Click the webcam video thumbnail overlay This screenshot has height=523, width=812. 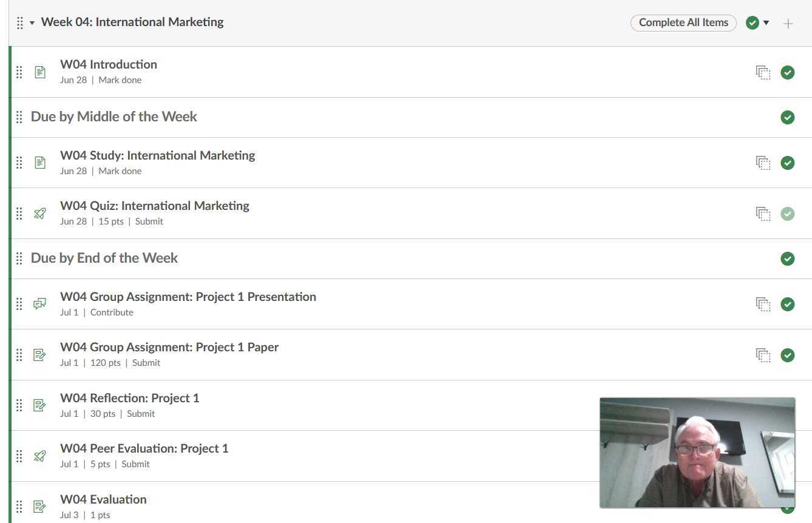coord(697,452)
